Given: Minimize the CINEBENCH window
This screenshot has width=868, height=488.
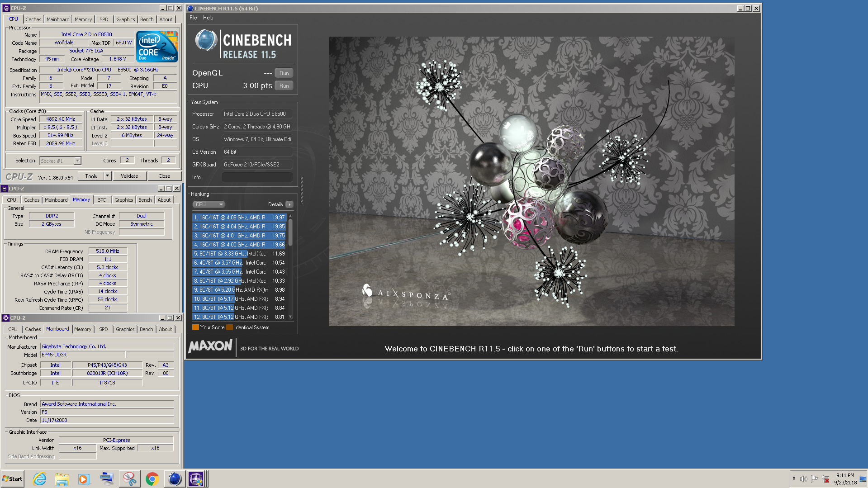Looking at the screenshot, I should 740,8.
